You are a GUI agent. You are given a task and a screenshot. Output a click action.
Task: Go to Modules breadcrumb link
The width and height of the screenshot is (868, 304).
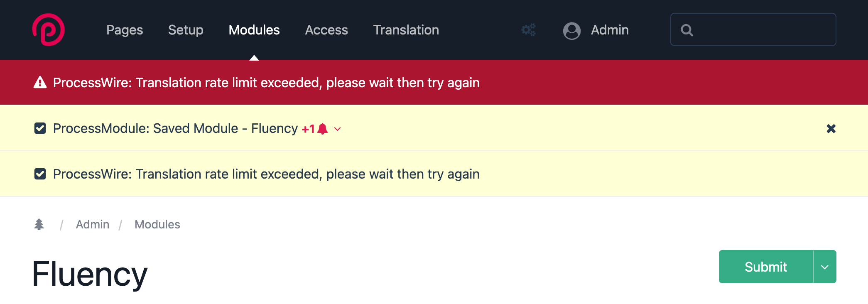click(157, 224)
